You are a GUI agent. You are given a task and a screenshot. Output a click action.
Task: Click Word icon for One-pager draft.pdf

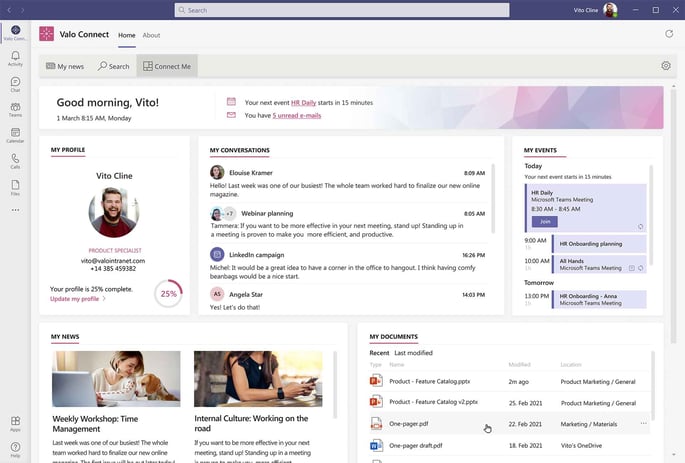[376, 446]
